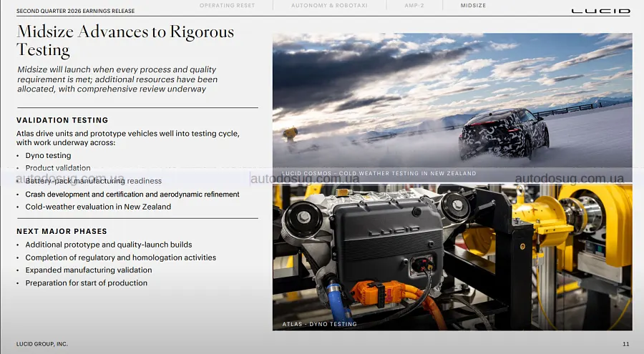644x354 pixels.
Task: Click the cold weather testing photo
Action: click(x=452, y=107)
